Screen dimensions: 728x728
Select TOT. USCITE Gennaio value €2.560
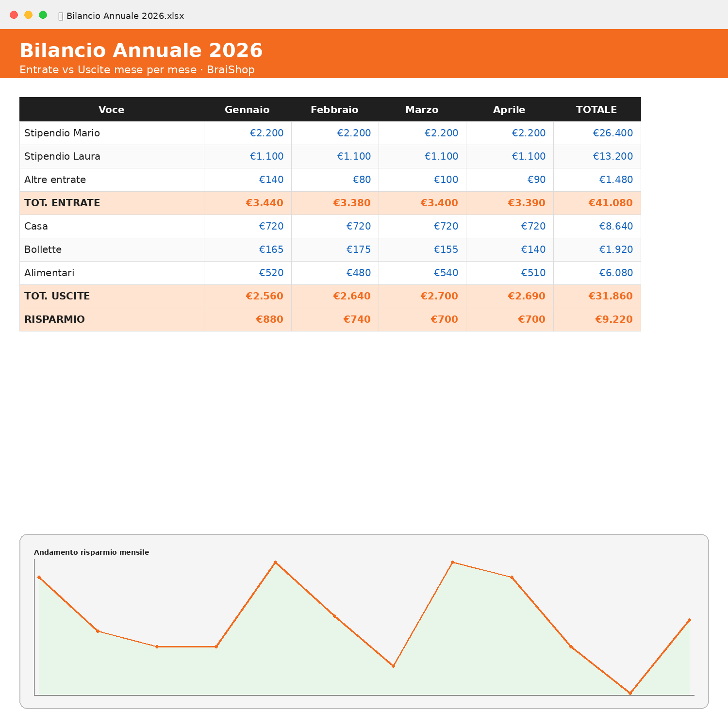pyautogui.click(x=248, y=296)
